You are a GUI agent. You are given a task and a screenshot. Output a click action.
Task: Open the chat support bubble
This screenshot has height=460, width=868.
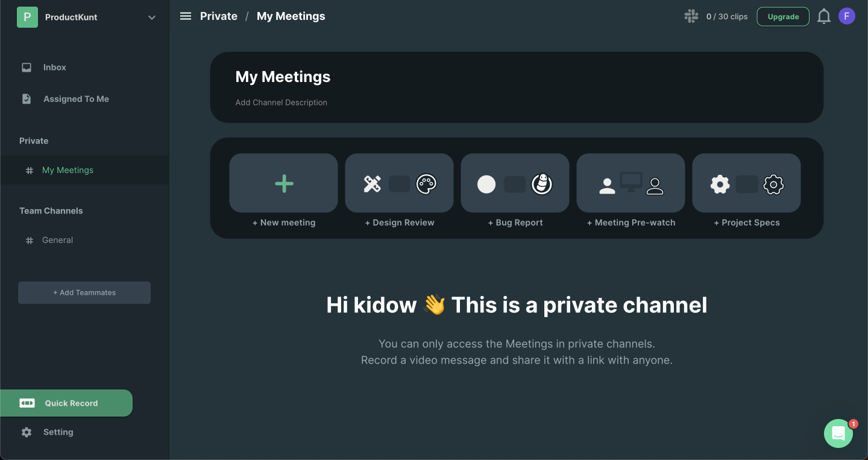pos(838,433)
